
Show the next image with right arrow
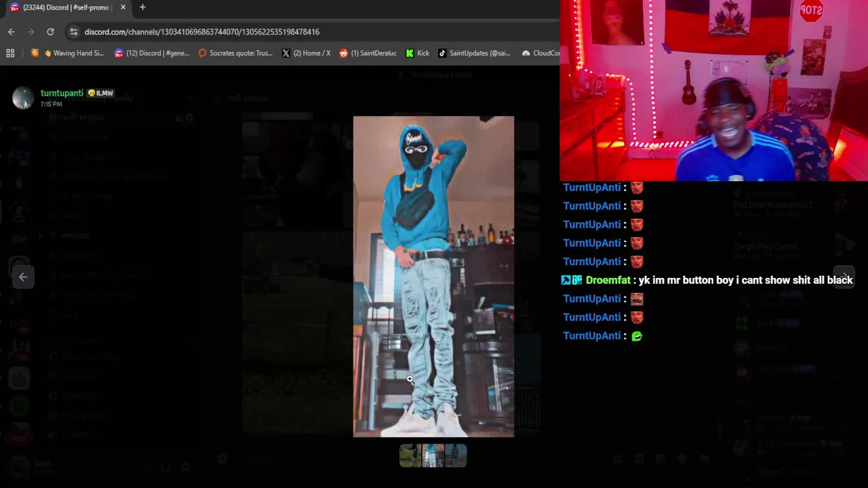tap(844, 277)
